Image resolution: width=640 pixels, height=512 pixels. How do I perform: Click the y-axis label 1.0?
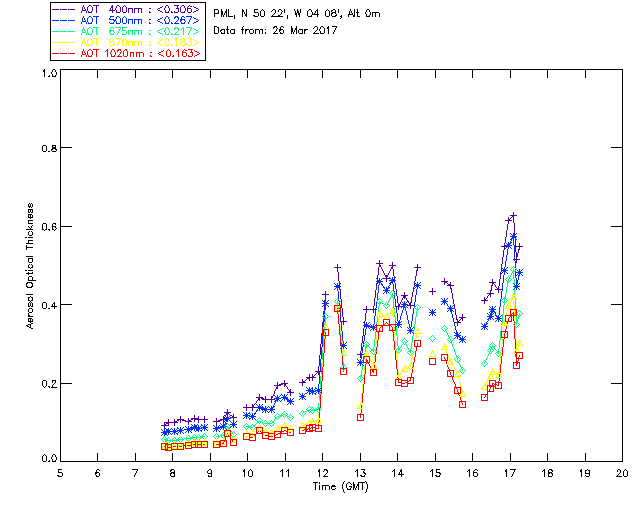pos(49,73)
